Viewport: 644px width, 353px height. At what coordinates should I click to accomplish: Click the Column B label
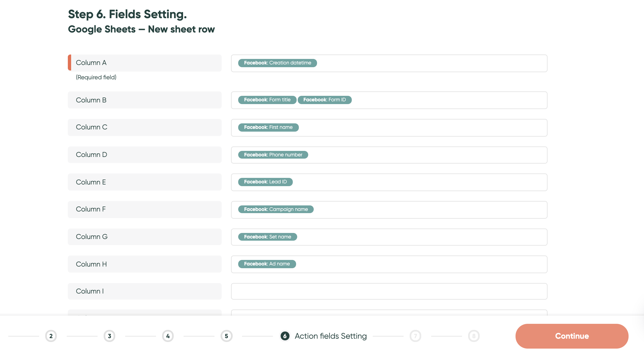click(x=145, y=100)
